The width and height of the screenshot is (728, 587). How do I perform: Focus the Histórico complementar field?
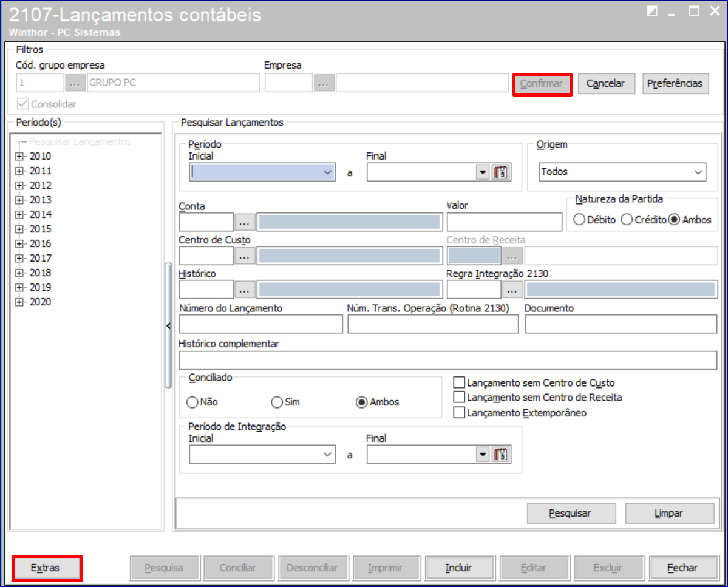pos(448,361)
